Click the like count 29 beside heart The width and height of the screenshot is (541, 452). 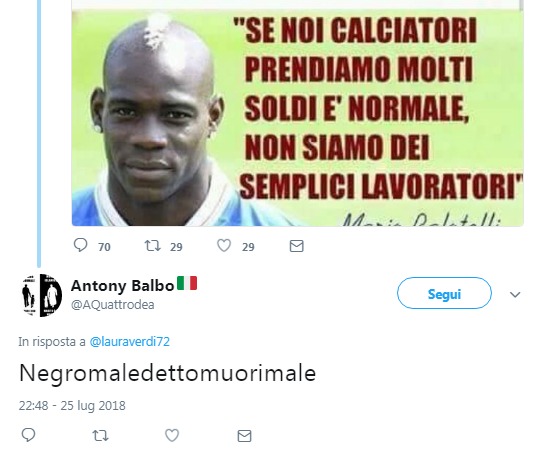tap(248, 247)
